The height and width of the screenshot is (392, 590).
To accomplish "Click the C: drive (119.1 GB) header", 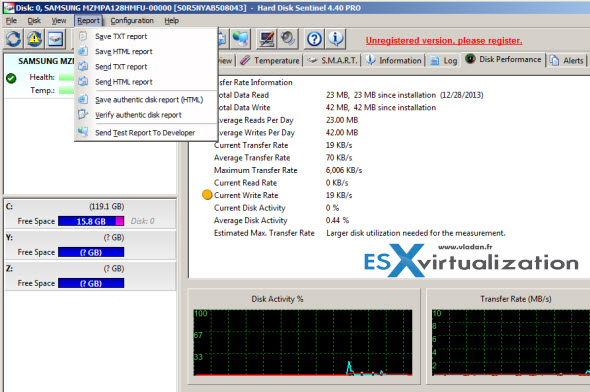I will pyautogui.click(x=90, y=206).
